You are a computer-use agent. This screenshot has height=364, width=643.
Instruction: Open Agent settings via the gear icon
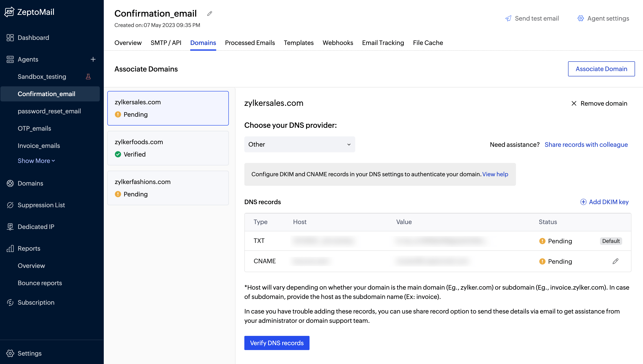(581, 18)
